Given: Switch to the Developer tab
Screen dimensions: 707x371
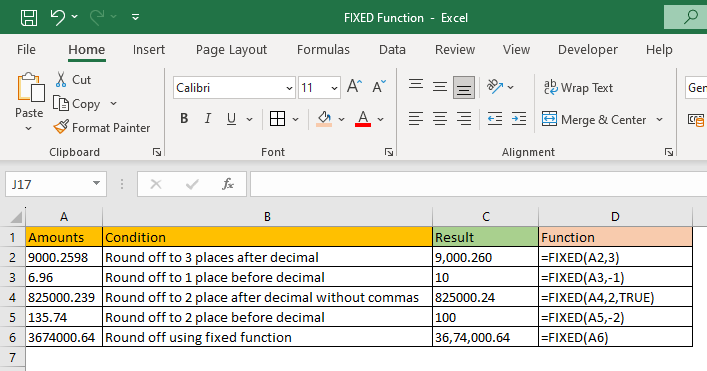Looking at the screenshot, I should click(x=588, y=50).
